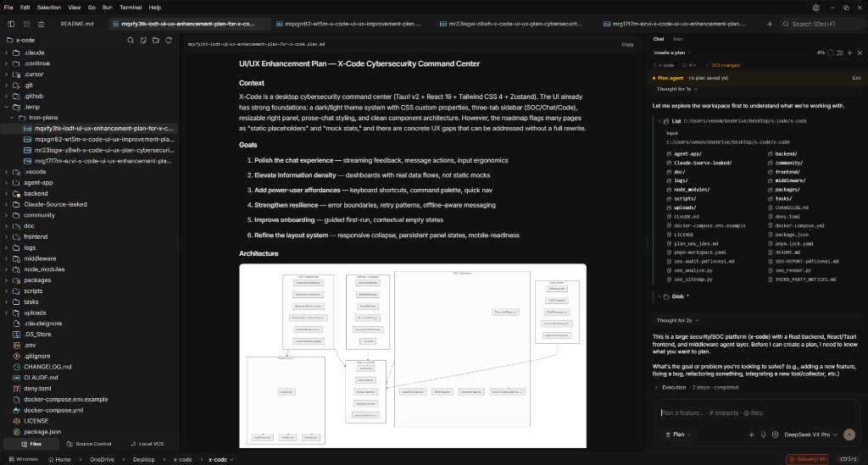Screen dimensions: 868x465
Task: Click the circled A icon in input
Action: click(x=775, y=435)
